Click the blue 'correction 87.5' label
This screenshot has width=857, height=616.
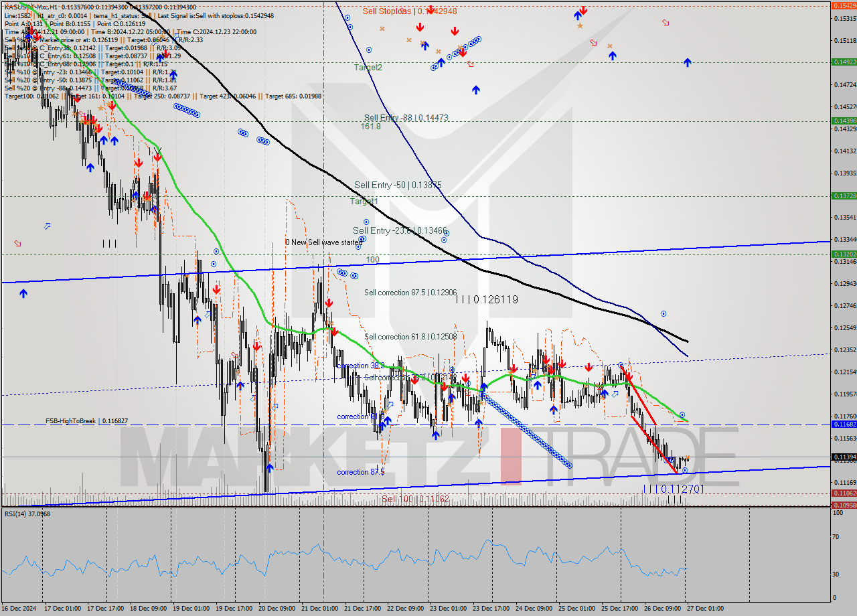pos(361,472)
